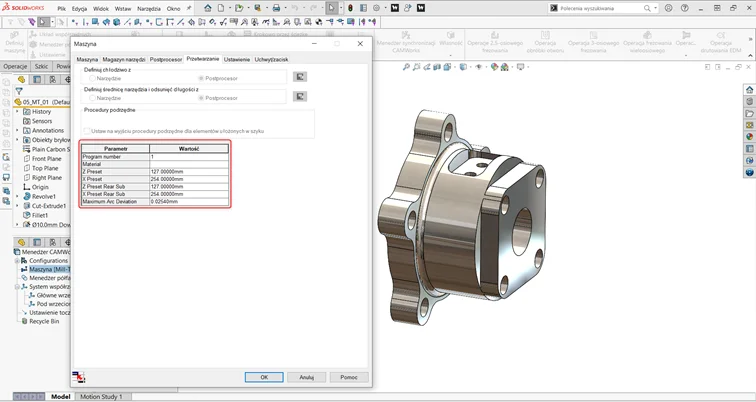Create a new document via New icon
Image resolution: width=756 pixels, height=402 pixels.
(221, 8)
